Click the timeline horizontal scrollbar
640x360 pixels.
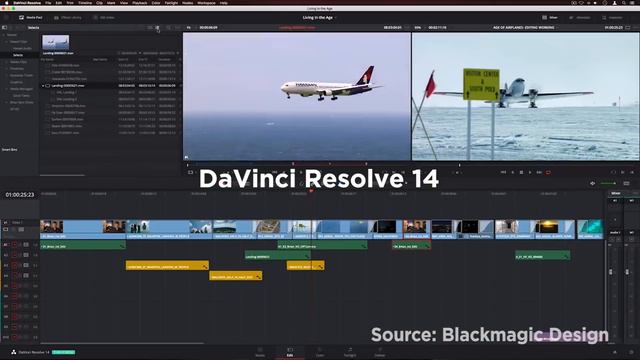(122, 343)
